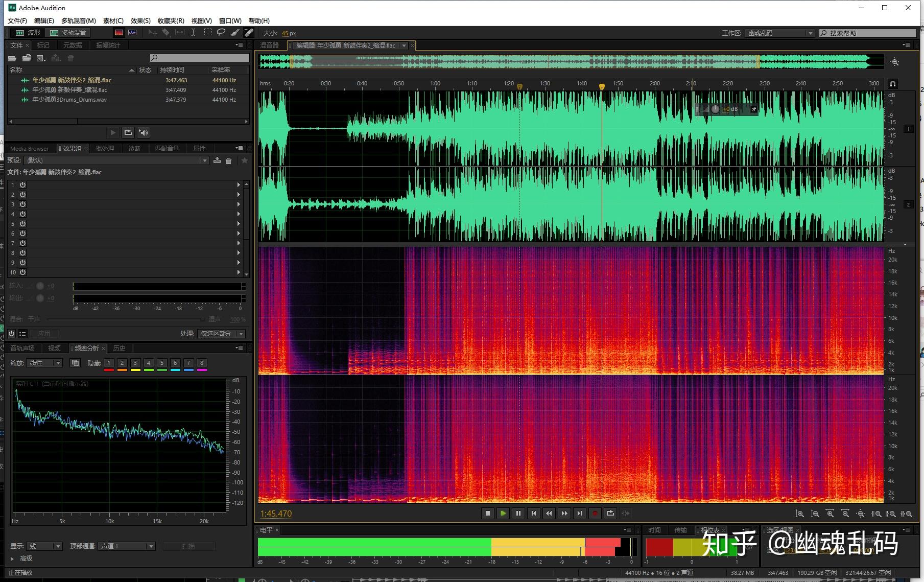Open the 多轨混音(M) menu
This screenshot has height=582, width=924.
click(x=79, y=21)
